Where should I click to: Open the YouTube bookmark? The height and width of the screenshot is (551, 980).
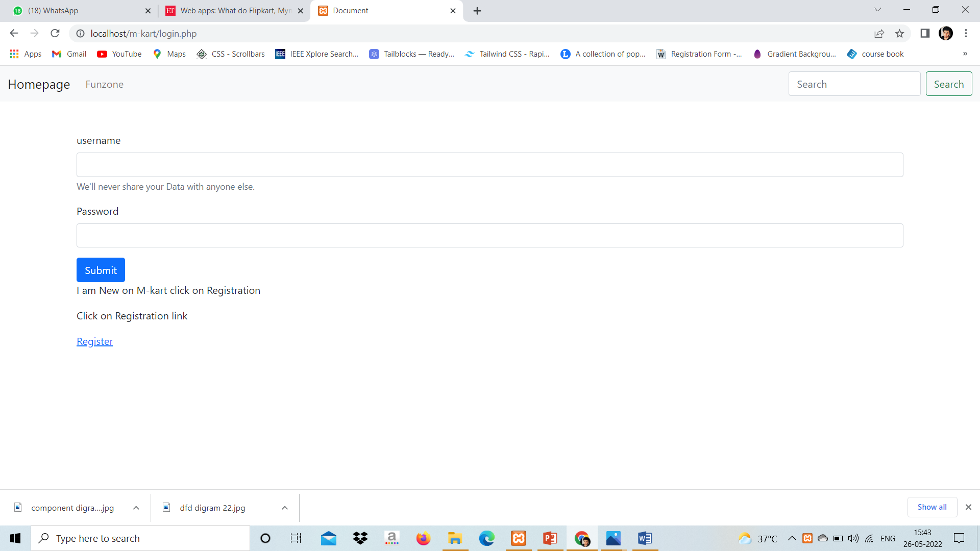[119, 54]
